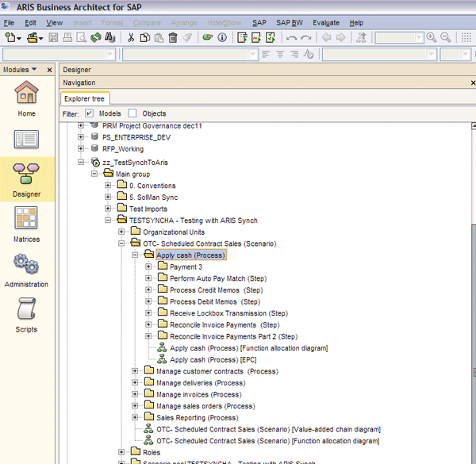Image resolution: width=476 pixels, height=464 pixels.
Task: Expand the Organizational Units node
Action: coord(122,232)
